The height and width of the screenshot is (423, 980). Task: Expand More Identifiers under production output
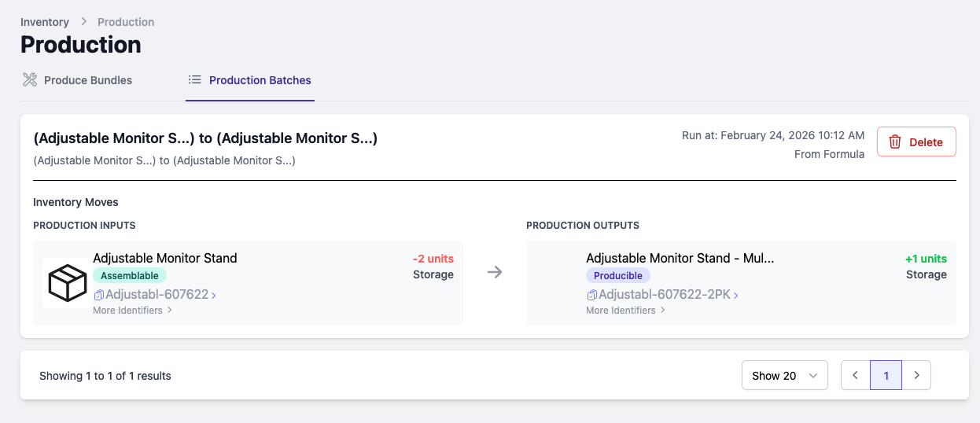[625, 311]
